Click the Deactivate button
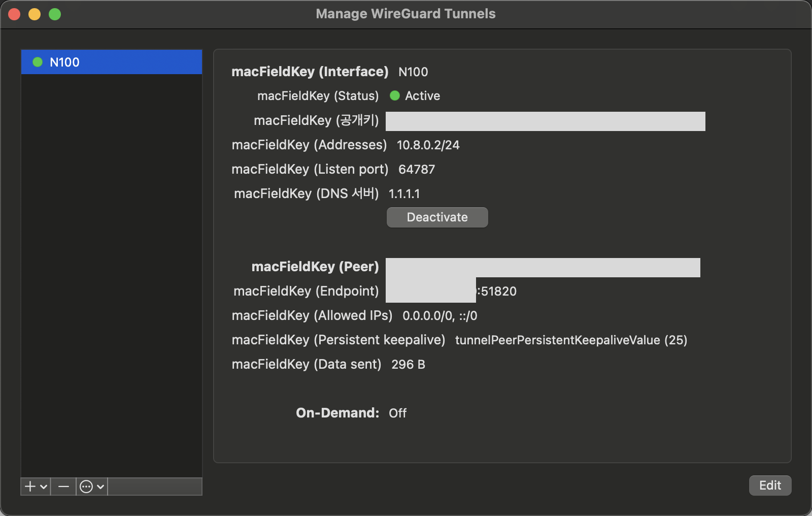The height and width of the screenshot is (516, 812). (x=437, y=217)
